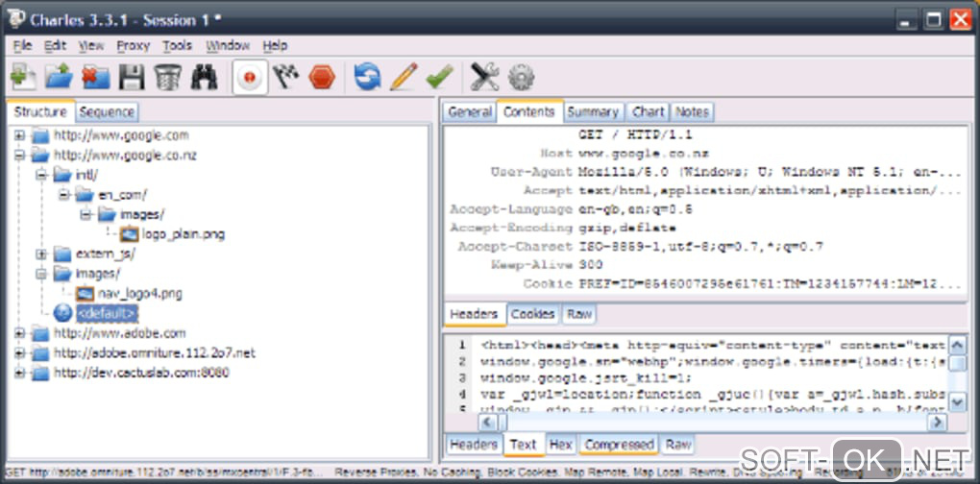The image size is (980, 484).
Task: Click the Accept-Encoding gzip,deflate value
Action: coord(626,228)
